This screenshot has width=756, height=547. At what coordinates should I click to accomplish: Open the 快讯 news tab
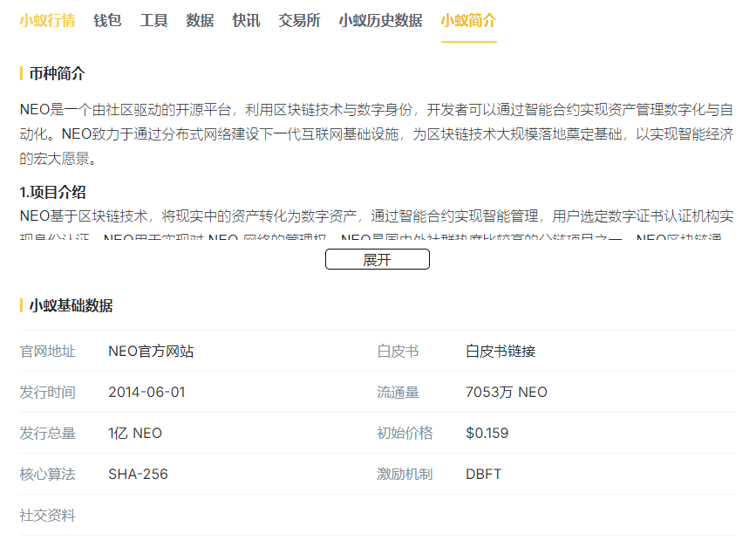pos(246,21)
